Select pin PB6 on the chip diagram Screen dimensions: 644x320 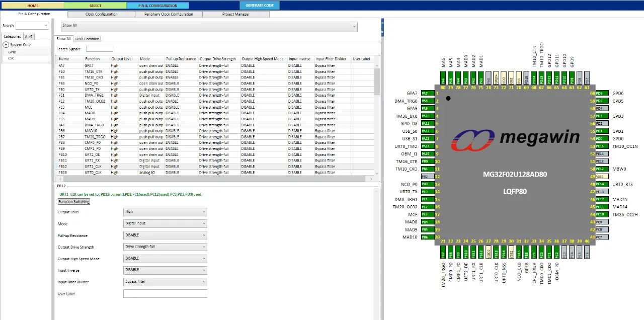coord(427,237)
